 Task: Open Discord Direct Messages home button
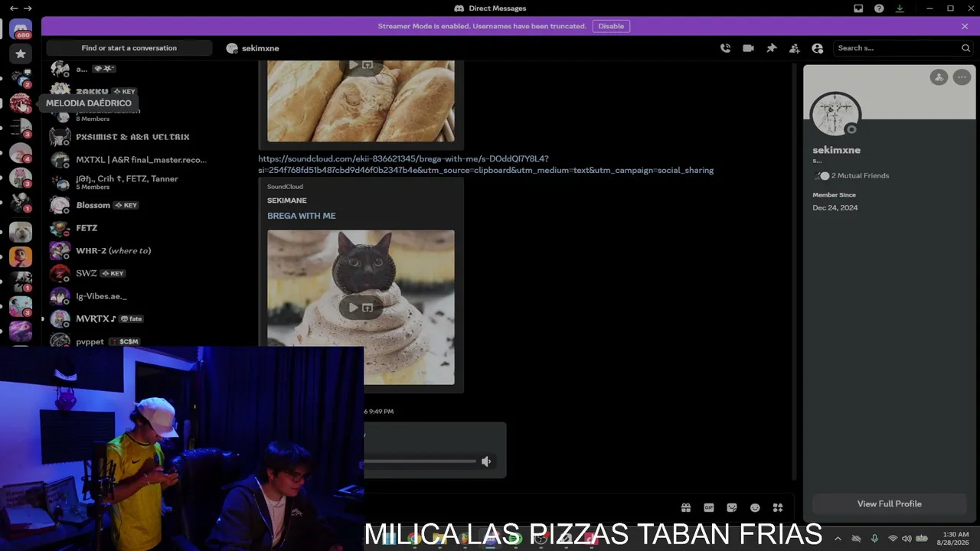(21, 30)
